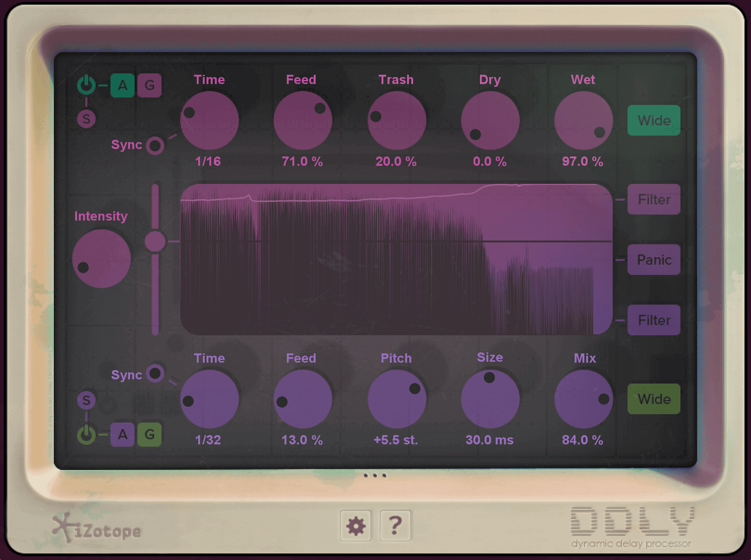Click the 30.0 ms size value
This screenshot has height=560, width=751.
(x=490, y=440)
